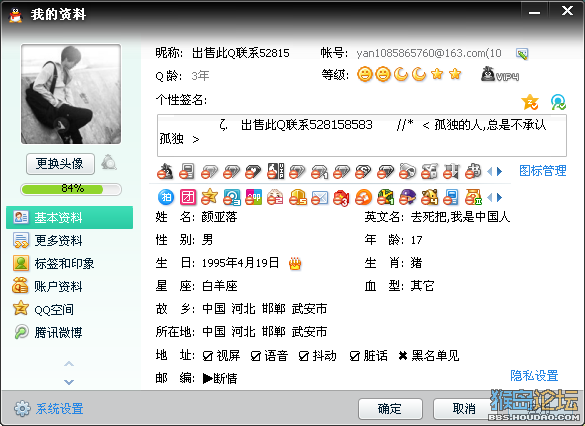Click the edit icon beside the account email
The height and width of the screenshot is (426, 585).
[x=522, y=54]
